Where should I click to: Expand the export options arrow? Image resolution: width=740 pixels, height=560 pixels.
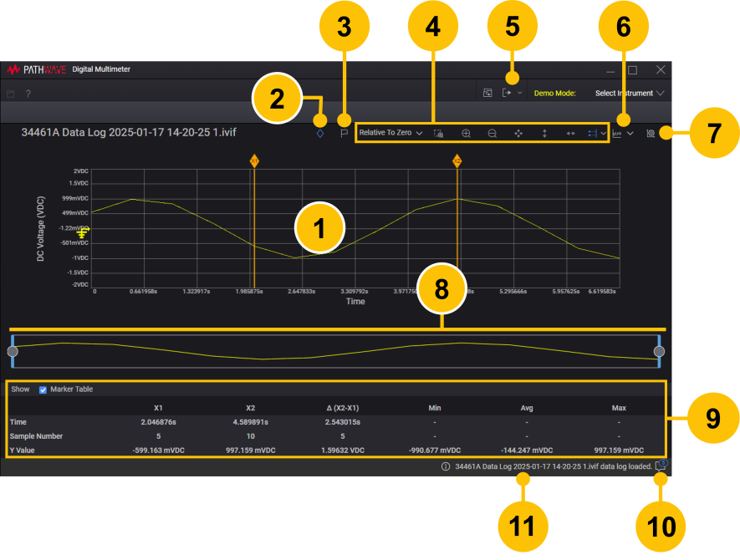coord(519,93)
